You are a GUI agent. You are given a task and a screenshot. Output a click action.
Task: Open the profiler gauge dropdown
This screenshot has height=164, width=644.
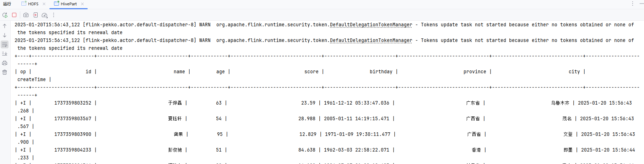click(44, 15)
